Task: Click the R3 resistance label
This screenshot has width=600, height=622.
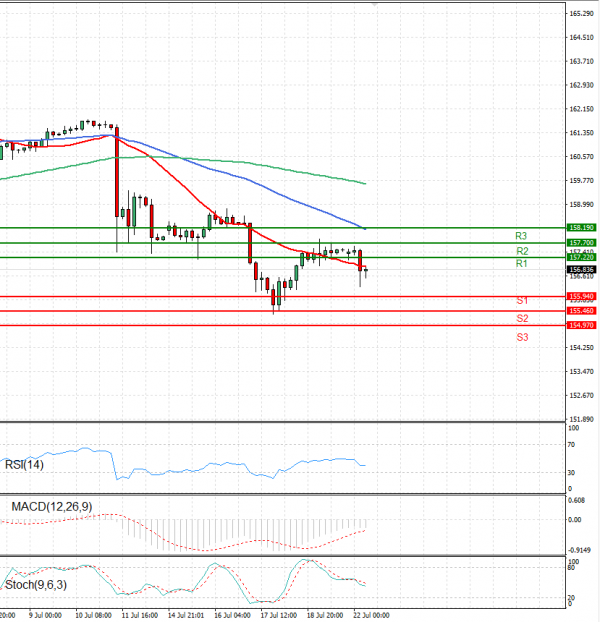Action: (x=521, y=236)
